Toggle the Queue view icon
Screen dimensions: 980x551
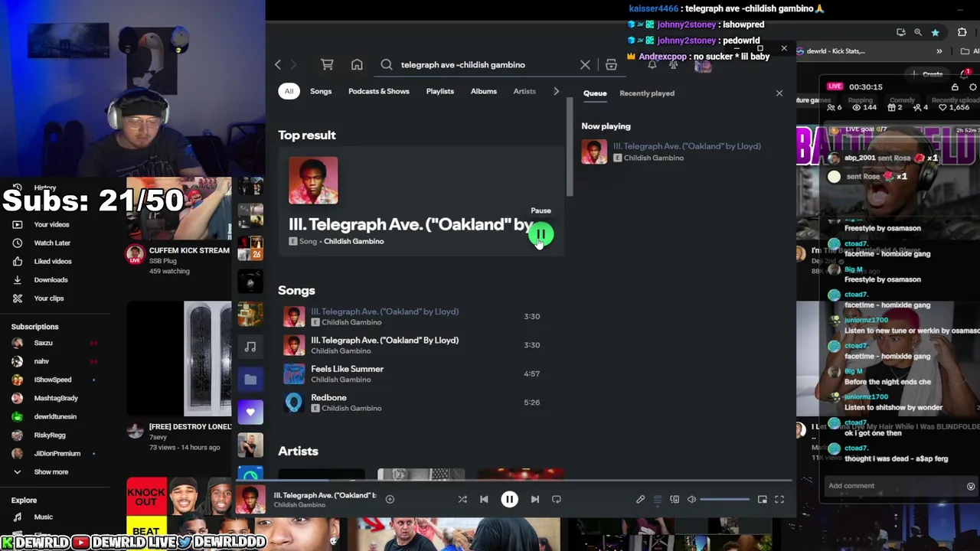(657, 499)
